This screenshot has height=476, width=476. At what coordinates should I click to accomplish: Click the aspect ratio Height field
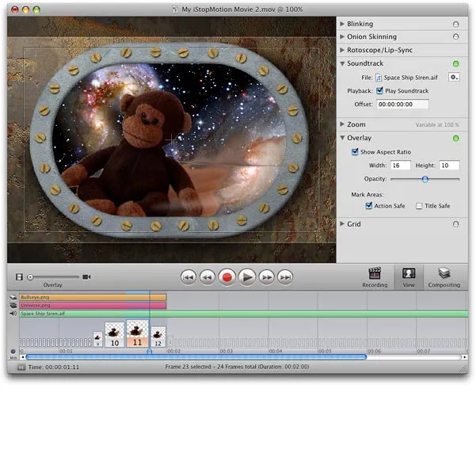(449, 166)
